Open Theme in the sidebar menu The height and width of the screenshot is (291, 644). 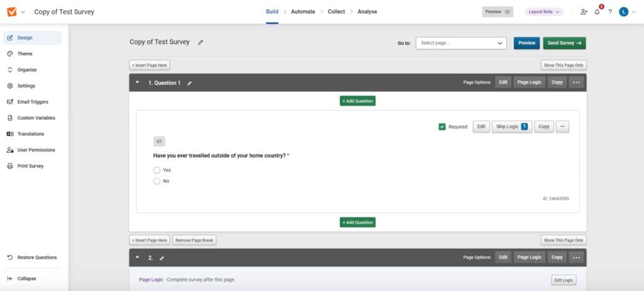click(x=33, y=54)
